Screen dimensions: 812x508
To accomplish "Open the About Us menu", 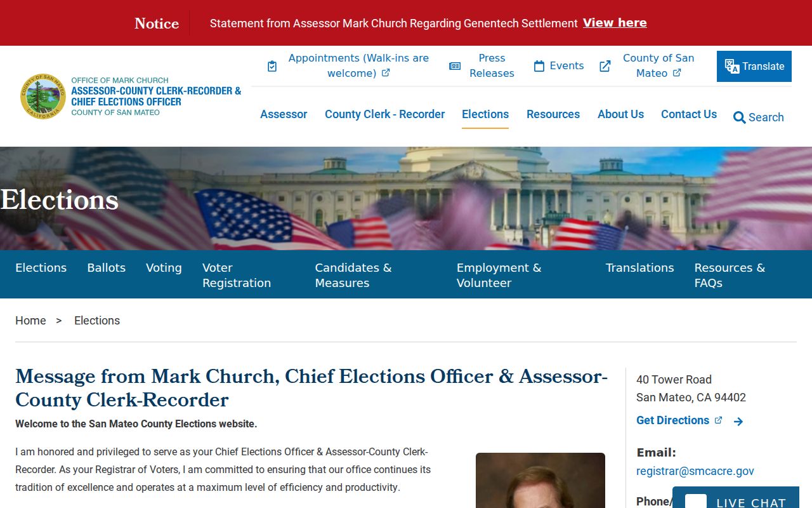I will (620, 114).
